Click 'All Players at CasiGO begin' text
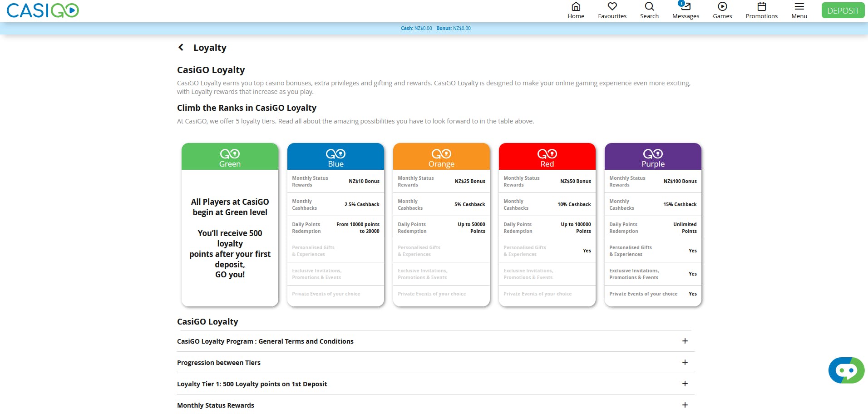The height and width of the screenshot is (414, 868). (x=230, y=207)
